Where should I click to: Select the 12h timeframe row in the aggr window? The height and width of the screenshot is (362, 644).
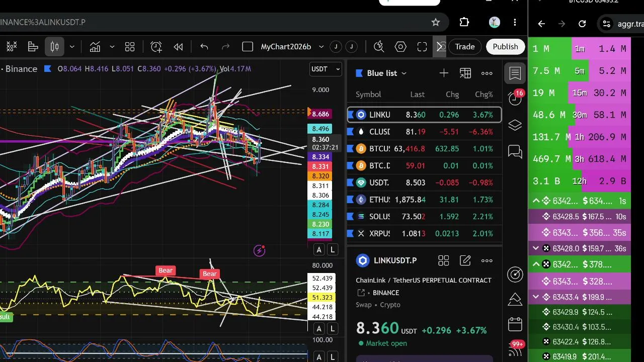click(x=580, y=181)
